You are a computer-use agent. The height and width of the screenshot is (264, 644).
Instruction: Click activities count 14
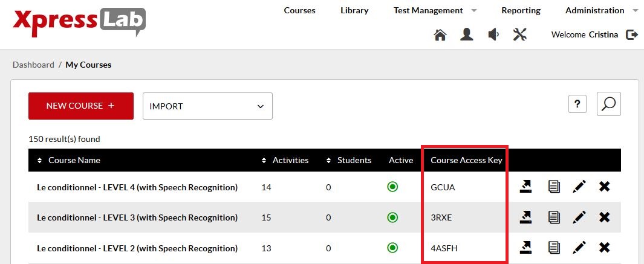click(266, 187)
